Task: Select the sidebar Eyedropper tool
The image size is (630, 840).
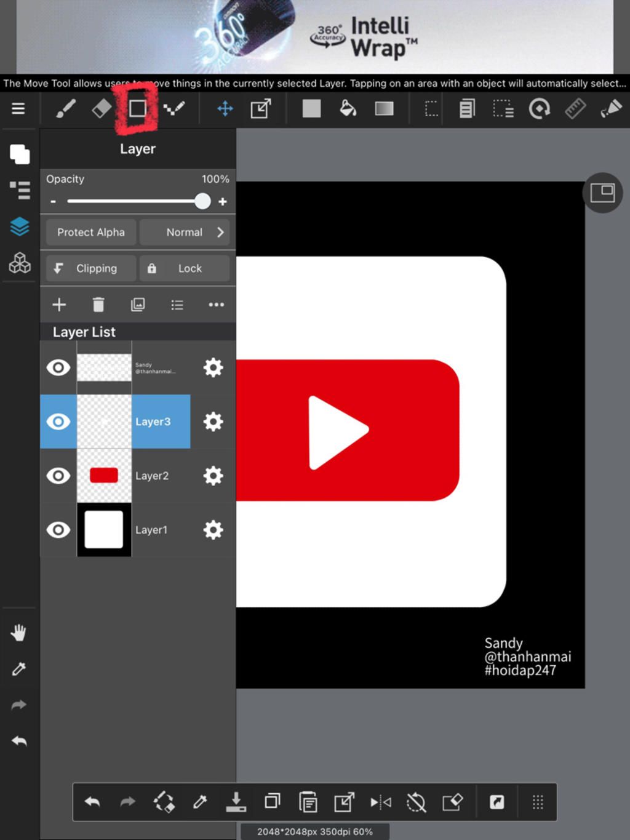Action: tap(18, 669)
